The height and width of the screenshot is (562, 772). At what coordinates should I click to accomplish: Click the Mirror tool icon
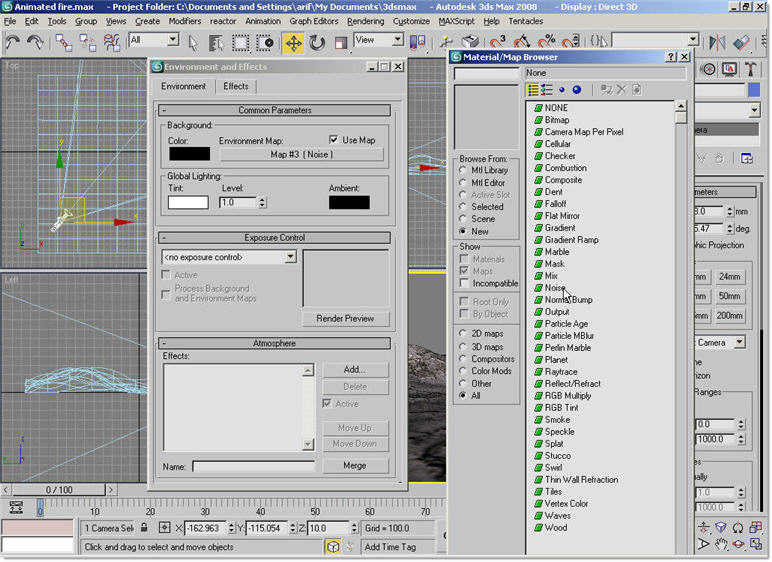pos(716,43)
